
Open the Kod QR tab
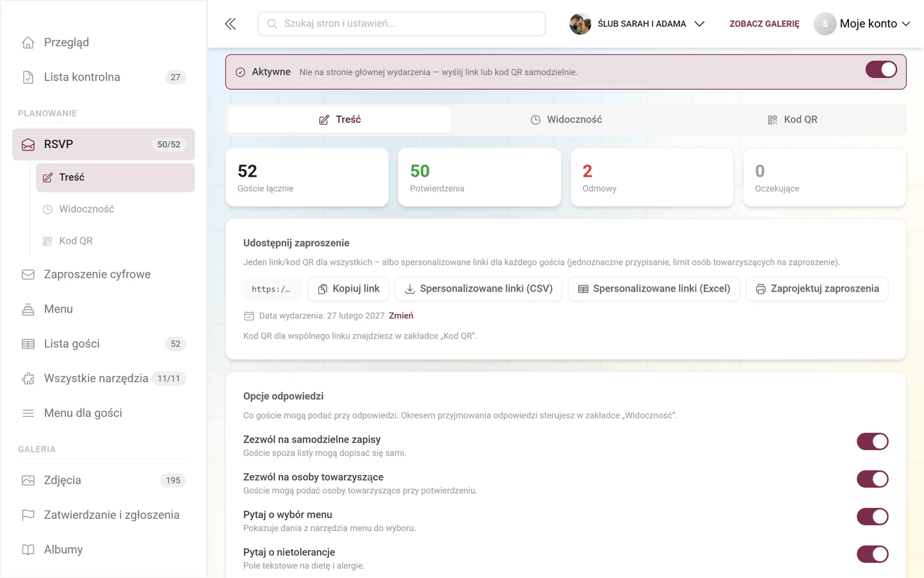point(792,119)
